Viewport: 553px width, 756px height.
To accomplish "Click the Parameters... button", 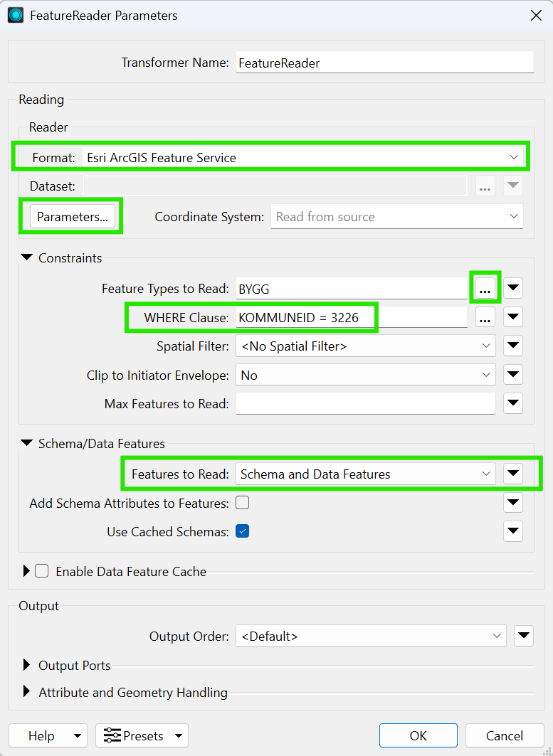I will pos(73,216).
